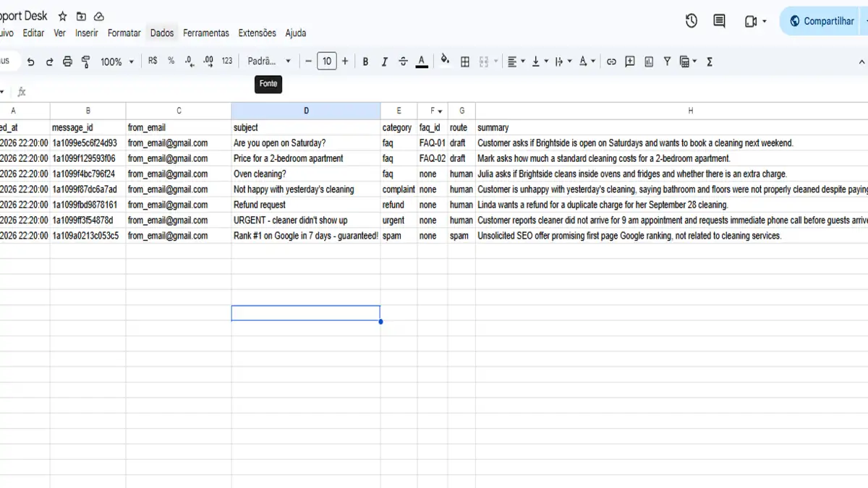Select cell 'Oven cleaning?'

306,174
